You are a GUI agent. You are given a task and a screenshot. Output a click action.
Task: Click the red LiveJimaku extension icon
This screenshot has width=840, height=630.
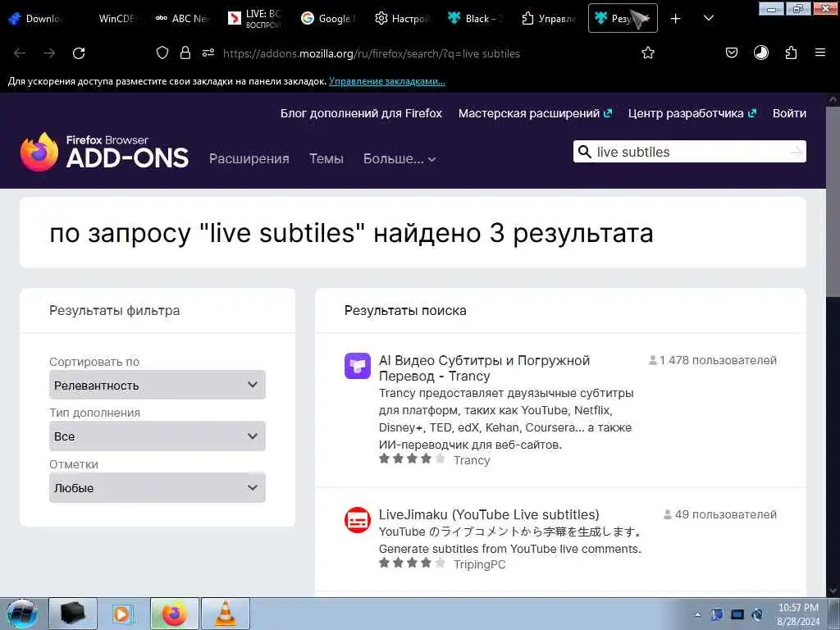pyautogui.click(x=358, y=519)
